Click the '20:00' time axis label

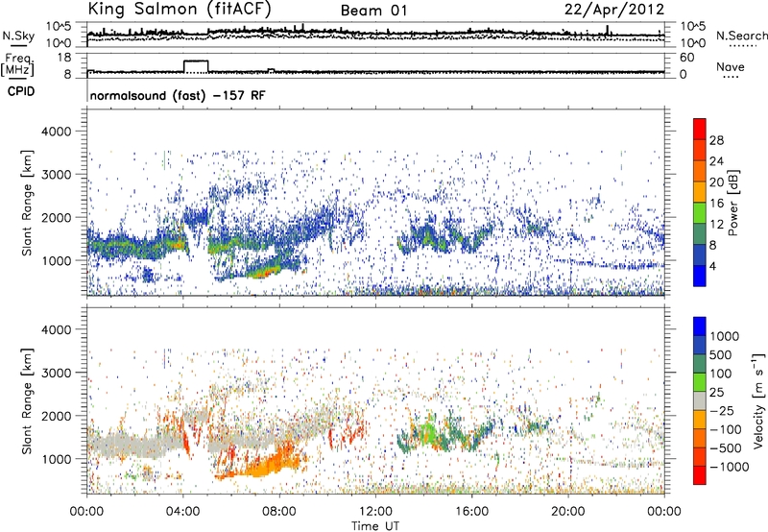click(x=567, y=512)
